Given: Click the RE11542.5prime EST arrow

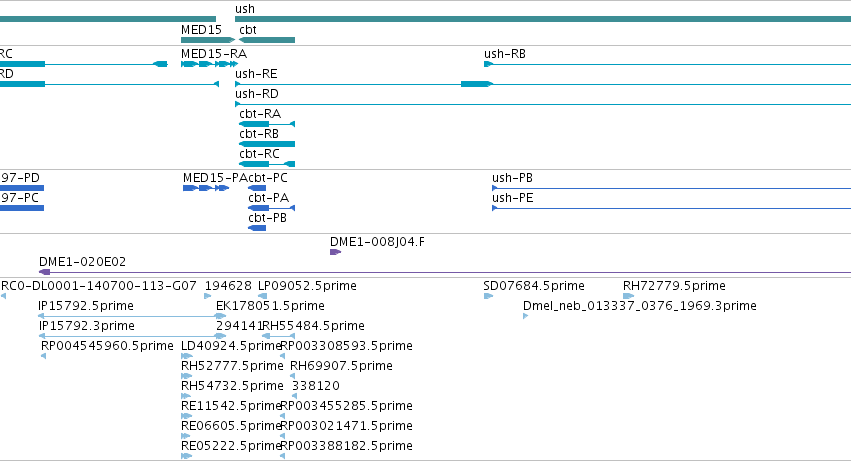Looking at the screenshot, I should [x=186, y=416].
